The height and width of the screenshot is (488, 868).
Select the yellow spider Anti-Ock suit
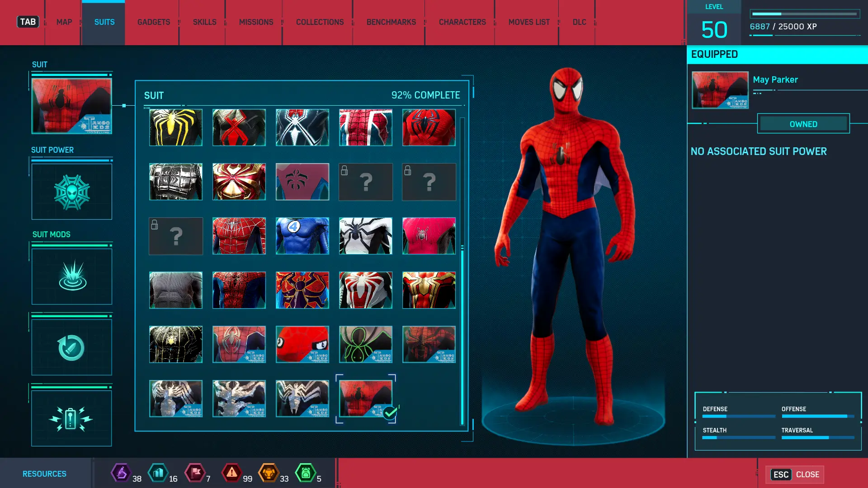tap(176, 127)
